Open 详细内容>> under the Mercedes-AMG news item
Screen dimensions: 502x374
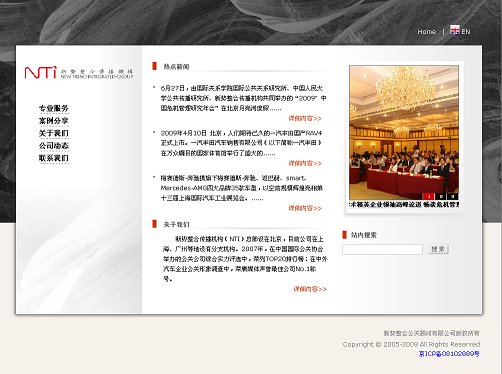[305, 208]
